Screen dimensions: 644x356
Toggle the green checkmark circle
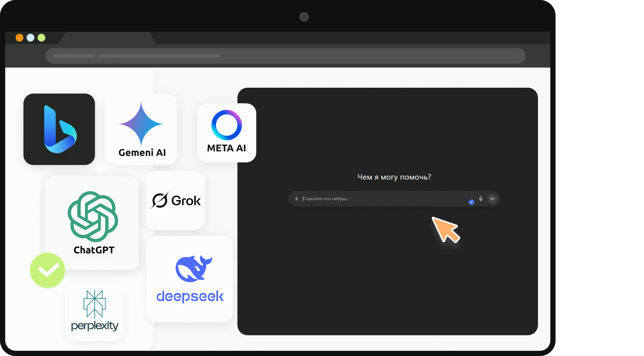pos(47,270)
